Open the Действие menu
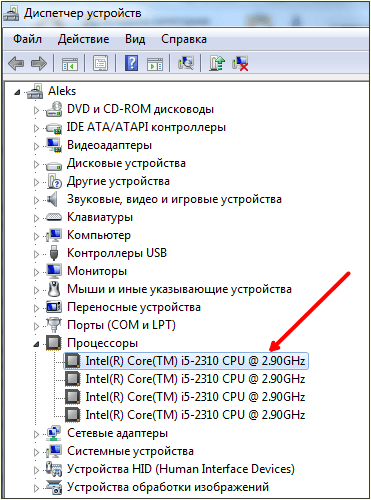 point(83,39)
